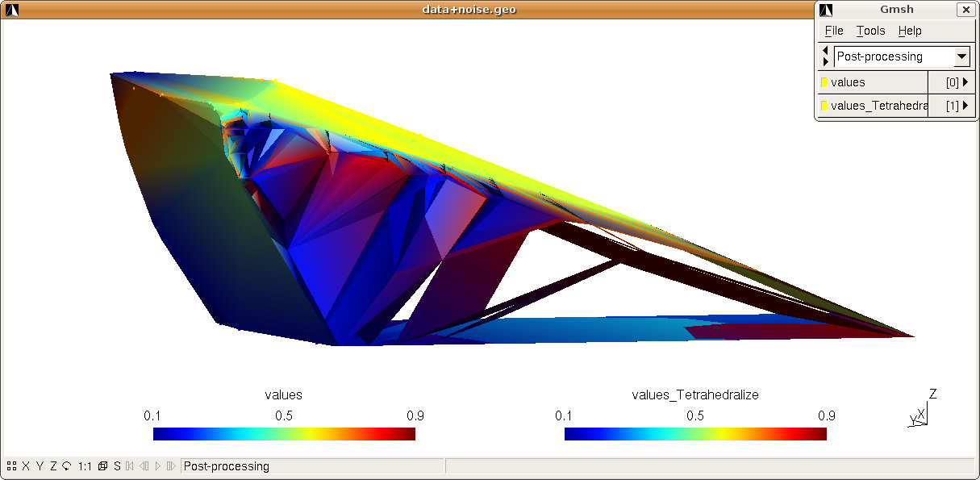
Task: Click the values color scale bar
Action: coord(284,434)
